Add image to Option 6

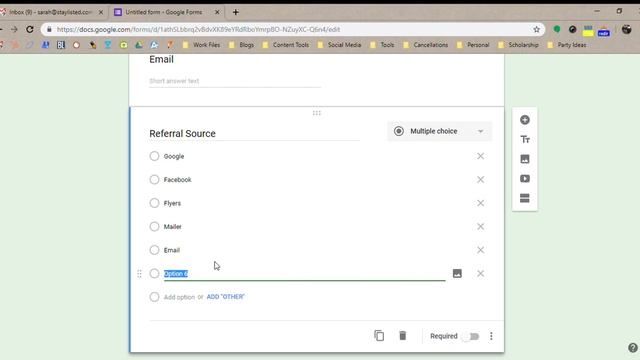coord(457,273)
